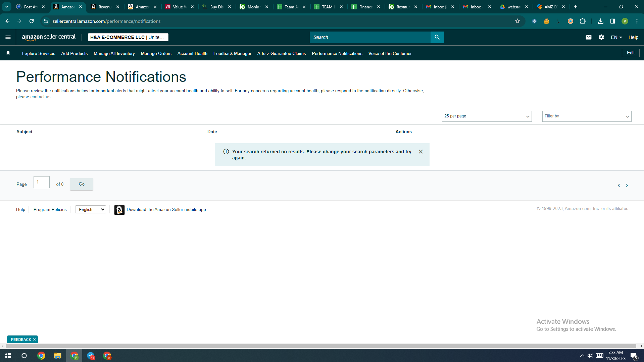Open the English language selector in footer
The width and height of the screenshot is (644, 362).
[x=91, y=210]
